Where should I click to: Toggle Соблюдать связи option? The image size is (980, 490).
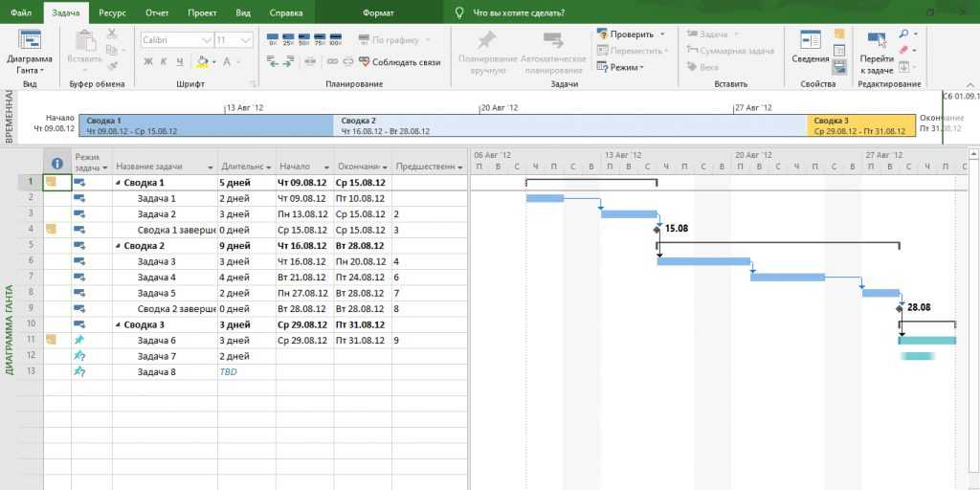pos(399,62)
